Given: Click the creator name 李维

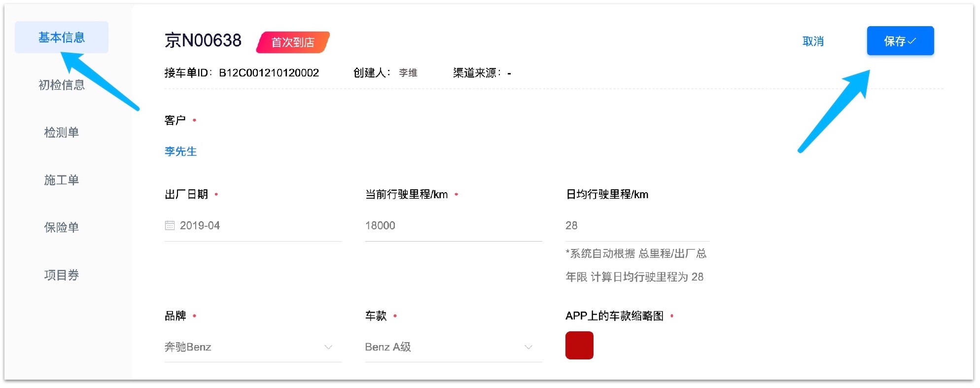Looking at the screenshot, I should click(x=408, y=73).
